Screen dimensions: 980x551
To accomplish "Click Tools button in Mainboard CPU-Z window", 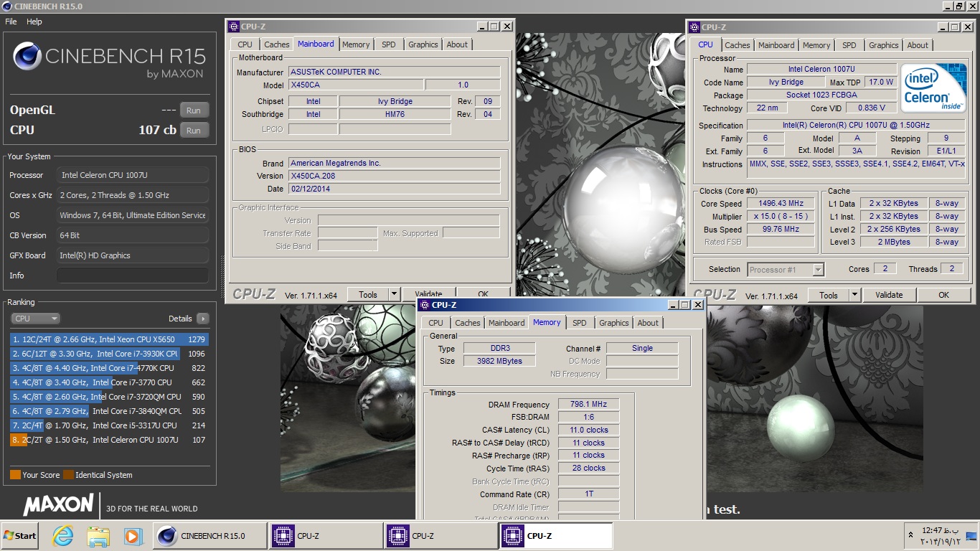I will click(368, 294).
